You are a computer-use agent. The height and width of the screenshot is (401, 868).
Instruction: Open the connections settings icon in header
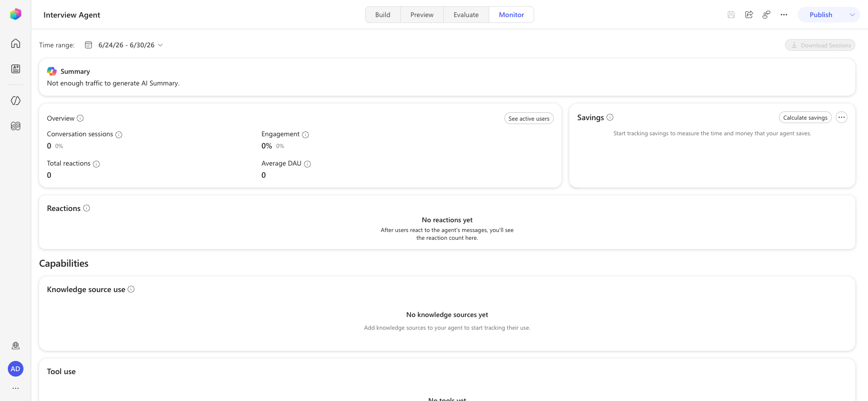tap(766, 15)
